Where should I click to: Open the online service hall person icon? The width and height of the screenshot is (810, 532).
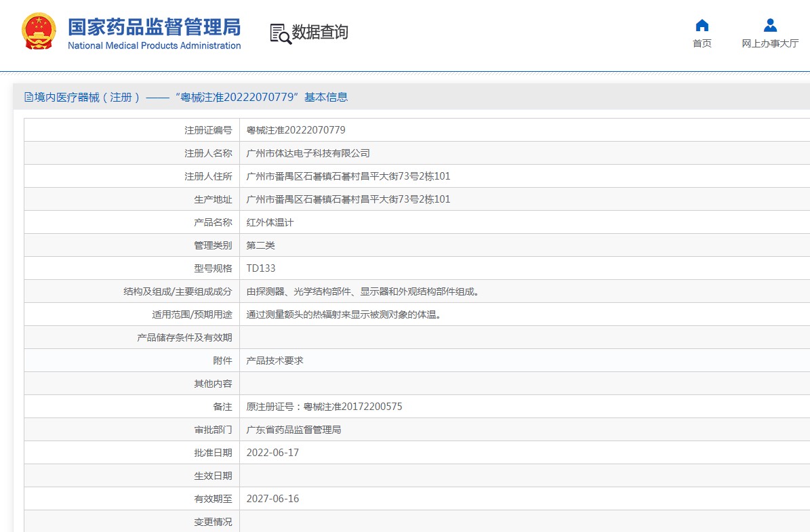point(770,25)
